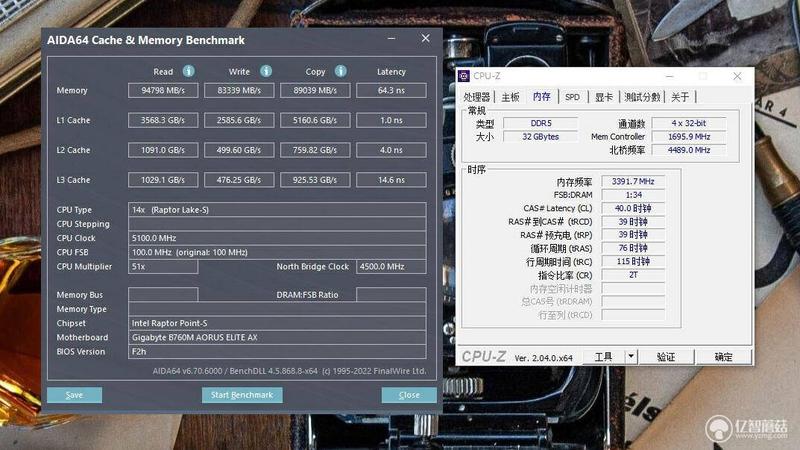The image size is (800, 450).
Task: Click the L1 Cache Read value 3568.3 GB/s
Action: coord(163,120)
